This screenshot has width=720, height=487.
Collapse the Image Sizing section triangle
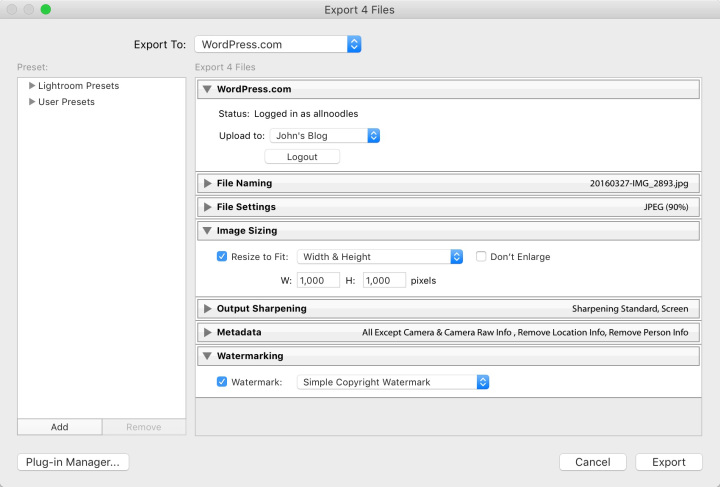click(207, 231)
